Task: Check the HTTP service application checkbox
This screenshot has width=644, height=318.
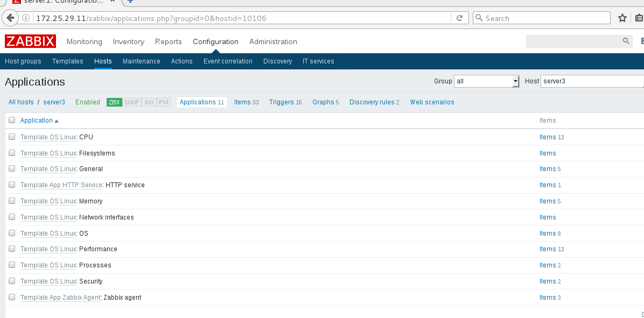Action: [x=12, y=185]
